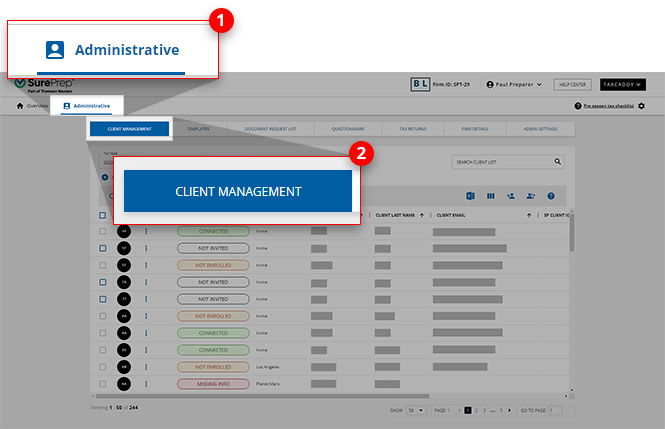Click the blue help question mark icon
This screenshot has width=665, height=429.
[551, 196]
